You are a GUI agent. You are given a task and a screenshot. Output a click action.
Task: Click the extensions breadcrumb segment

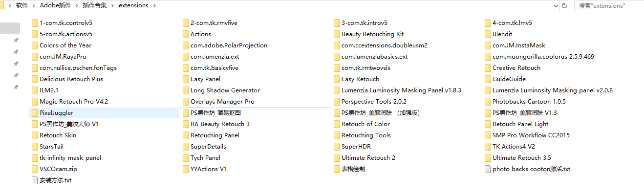tap(133, 5)
